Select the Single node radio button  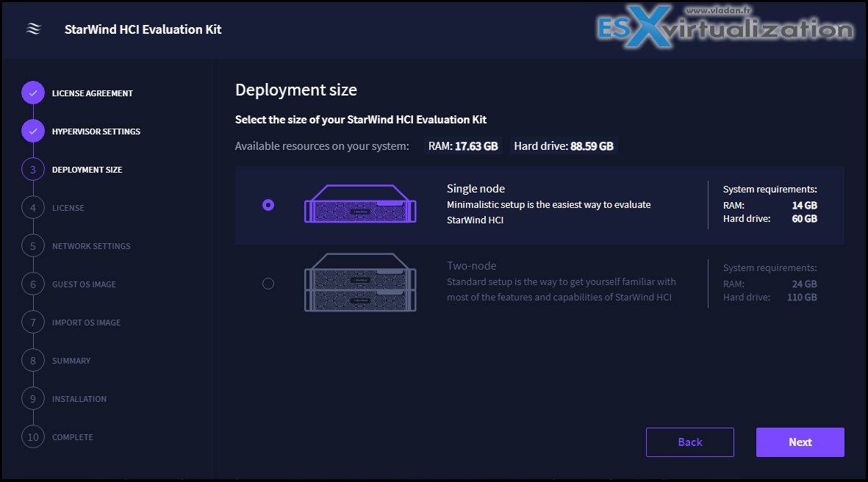click(268, 205)
